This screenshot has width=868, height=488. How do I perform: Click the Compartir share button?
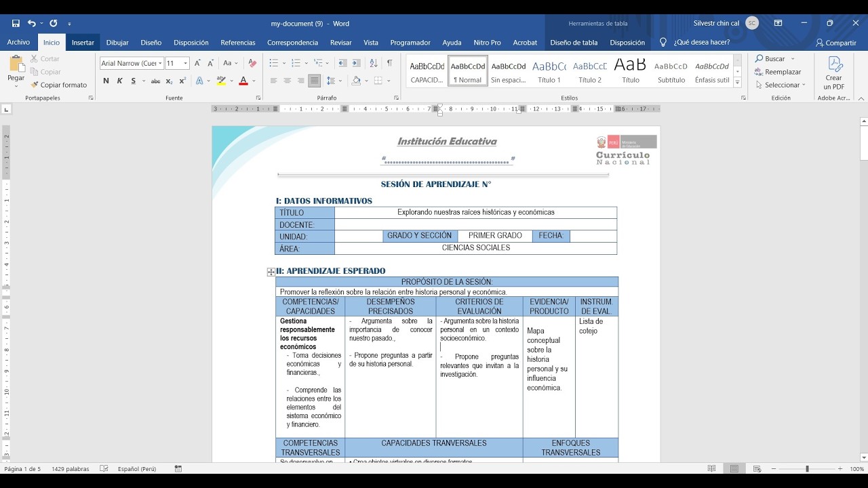[x=836, y=43]
